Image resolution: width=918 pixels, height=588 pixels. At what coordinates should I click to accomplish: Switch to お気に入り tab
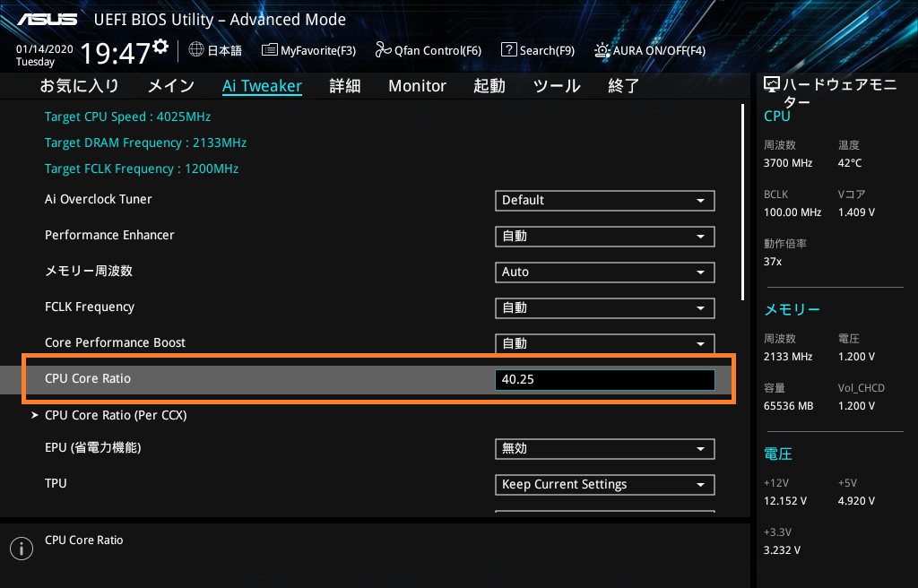(79, 86)
